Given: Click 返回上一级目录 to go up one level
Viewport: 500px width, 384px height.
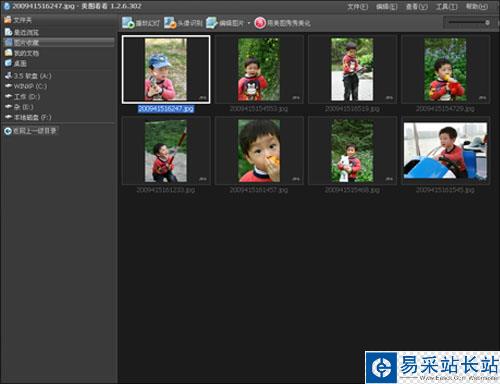Looking at the screenshot, I should pos(30,131).
